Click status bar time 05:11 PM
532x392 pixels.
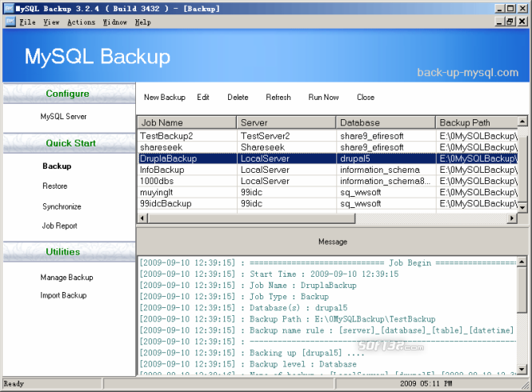[x=437, y=383]
